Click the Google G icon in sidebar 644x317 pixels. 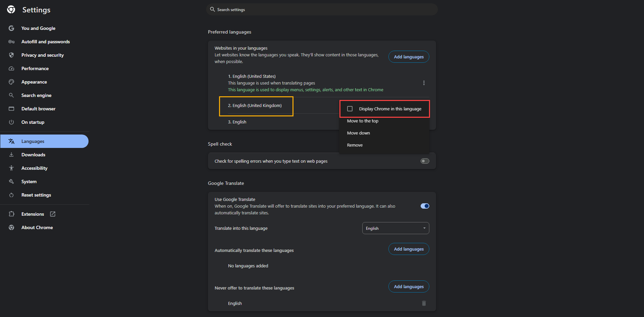pos(11,28)
